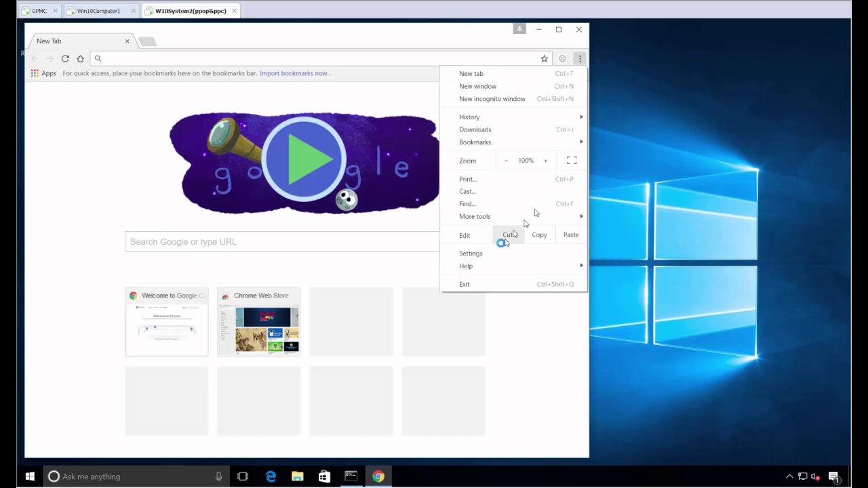Open the Apps grid shortcut on bookmarks bar

point(43,73)
